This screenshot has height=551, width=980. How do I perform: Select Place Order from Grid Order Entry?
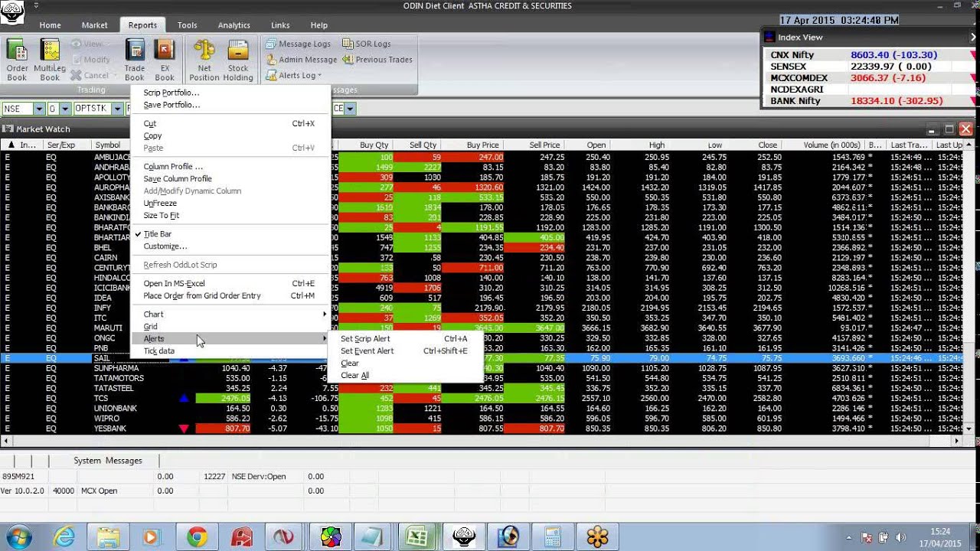coord(230,296)
